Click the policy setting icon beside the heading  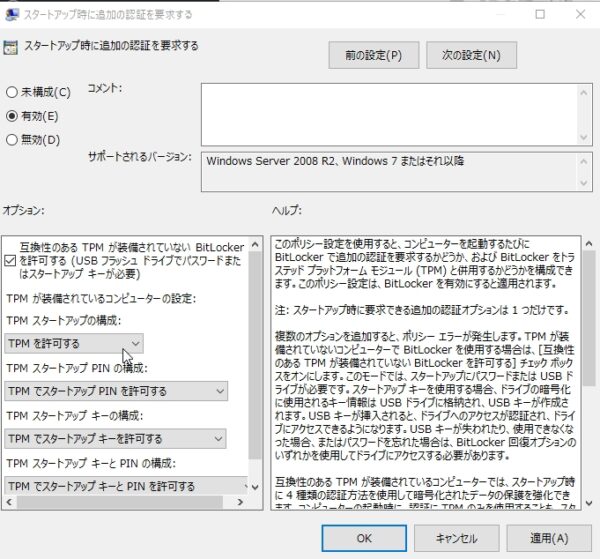(x=10, y=47)
